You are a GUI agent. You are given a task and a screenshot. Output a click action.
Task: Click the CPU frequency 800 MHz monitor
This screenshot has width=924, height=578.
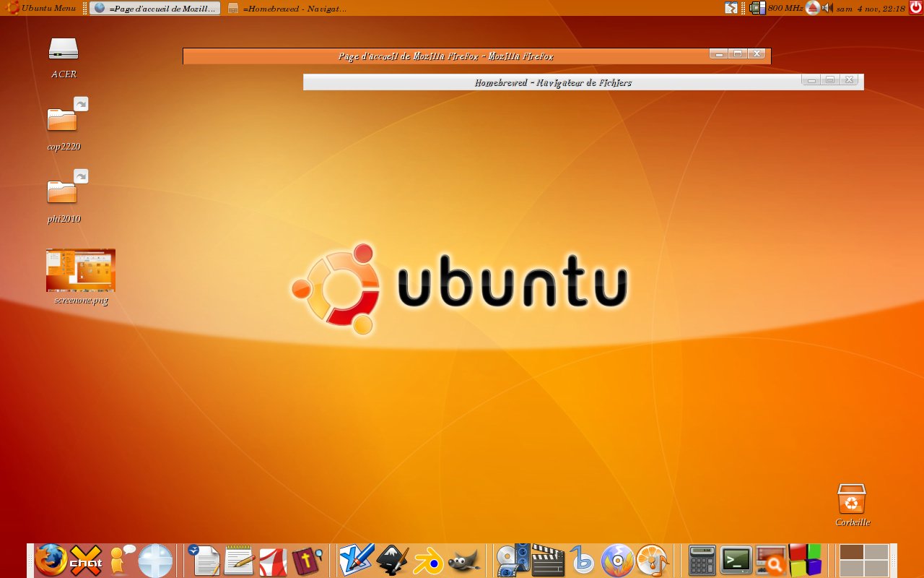point(776,8)
